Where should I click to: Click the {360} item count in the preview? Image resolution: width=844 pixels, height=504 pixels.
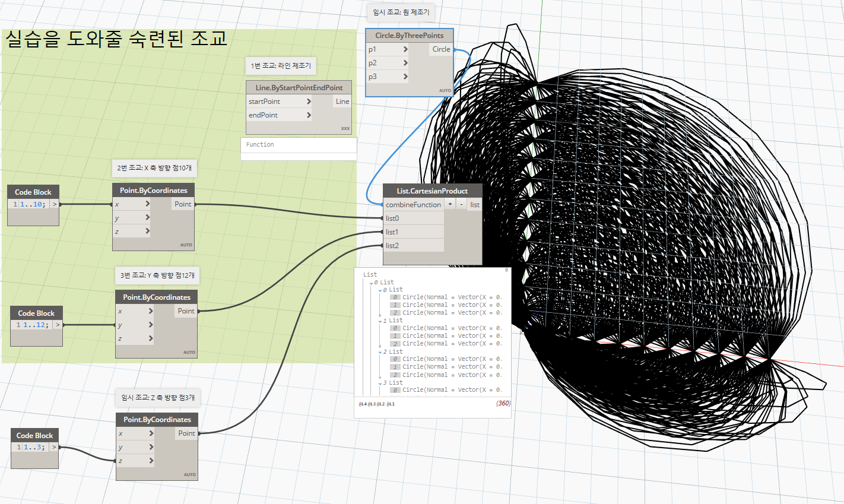click(503, 404)
